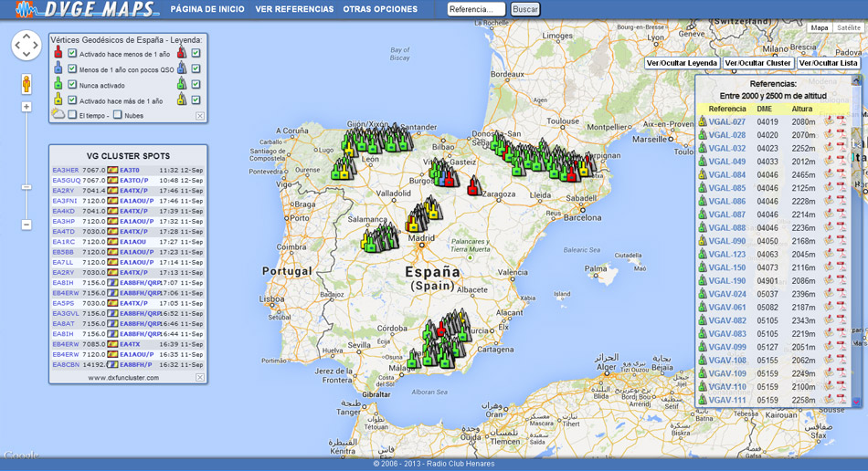Sort by the Altura column header

pos(801,109)
